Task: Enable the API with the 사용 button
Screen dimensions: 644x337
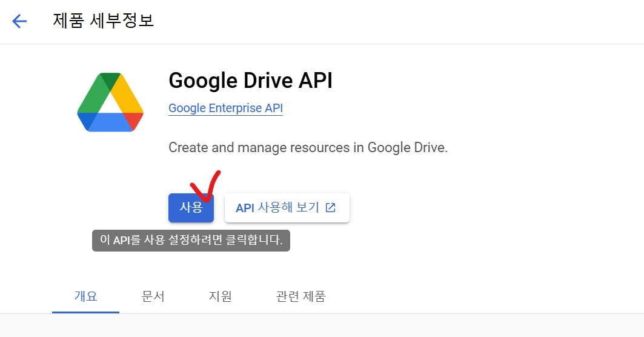Action: click(191, 207)
